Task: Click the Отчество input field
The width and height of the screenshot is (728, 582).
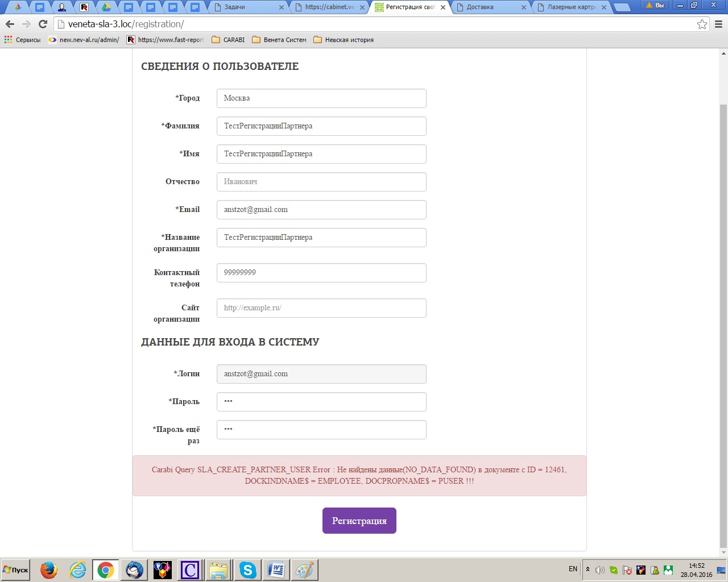Action: tap(321, 182)
